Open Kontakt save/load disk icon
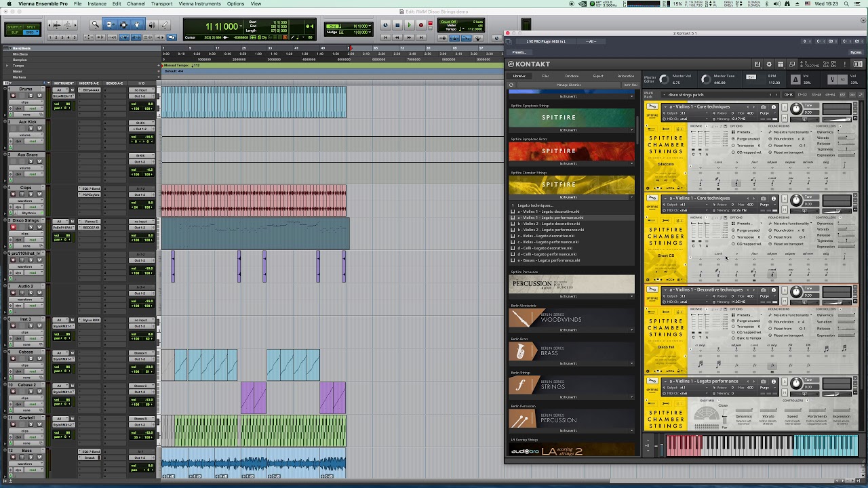 coord(757,64)
